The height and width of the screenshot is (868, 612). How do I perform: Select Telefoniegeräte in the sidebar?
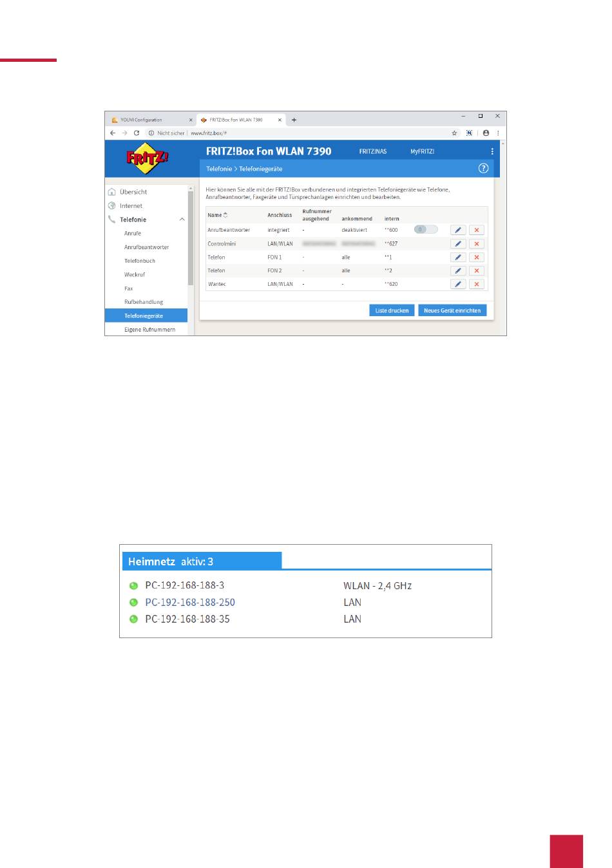coord(146,316)
